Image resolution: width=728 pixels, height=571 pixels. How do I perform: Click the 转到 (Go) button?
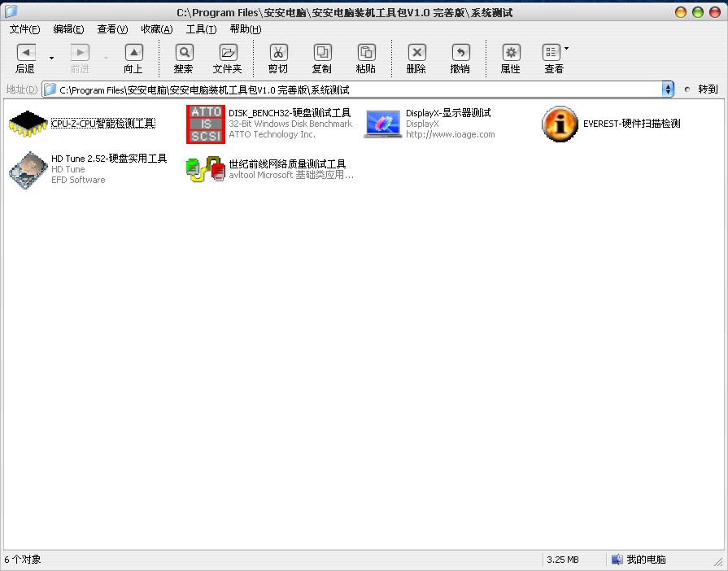[702, 89]
